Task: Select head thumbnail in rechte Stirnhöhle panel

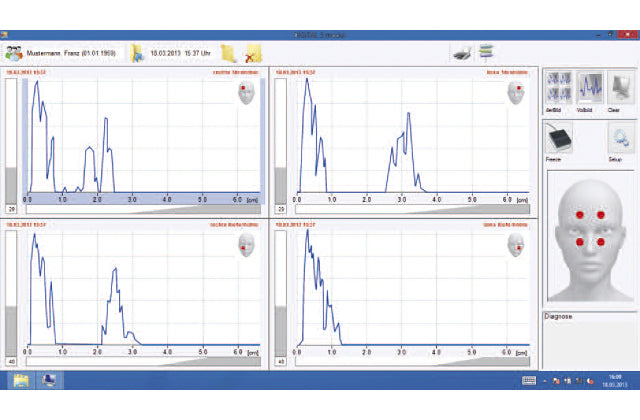Action: [246, 93]
